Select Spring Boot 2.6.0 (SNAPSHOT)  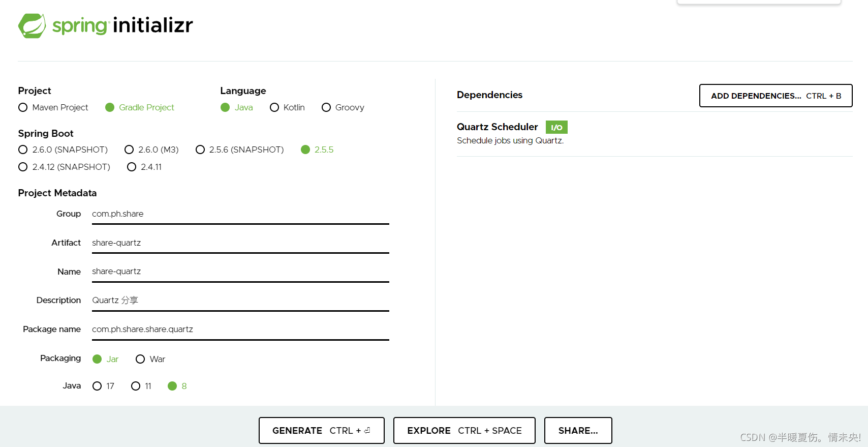tap(63, 150)
